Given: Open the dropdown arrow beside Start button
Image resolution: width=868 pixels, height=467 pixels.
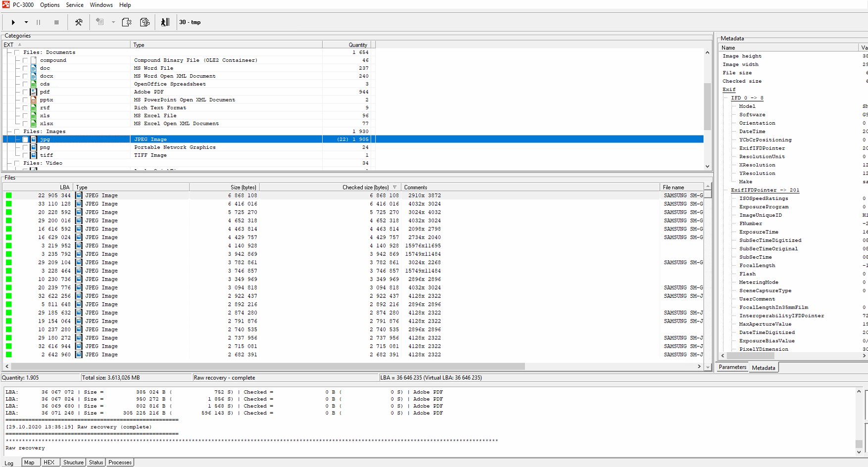Looking at the screenshot, I should (x=26, y=22).
